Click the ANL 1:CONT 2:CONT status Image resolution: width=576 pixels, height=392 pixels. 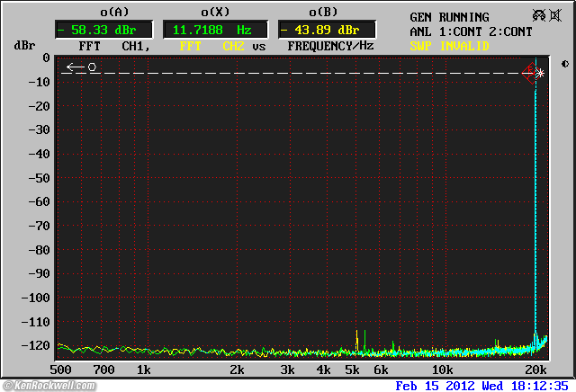471,31
